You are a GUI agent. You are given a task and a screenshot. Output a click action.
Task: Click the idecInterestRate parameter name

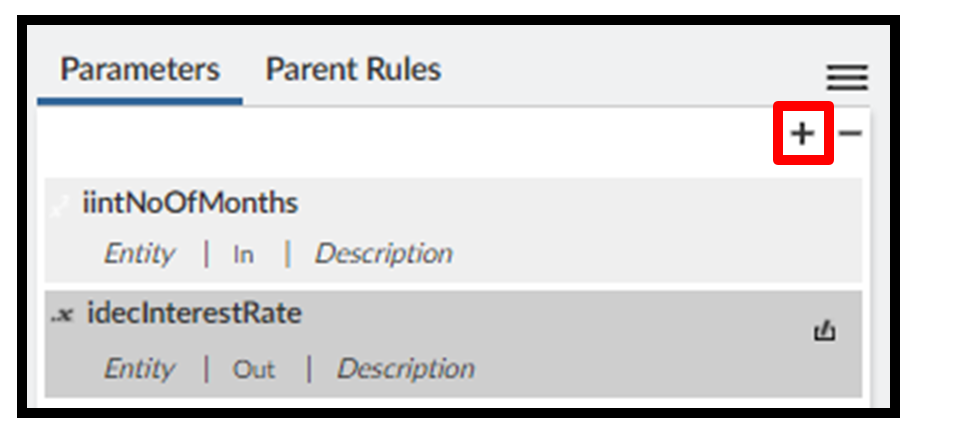(x=194, y=314)
